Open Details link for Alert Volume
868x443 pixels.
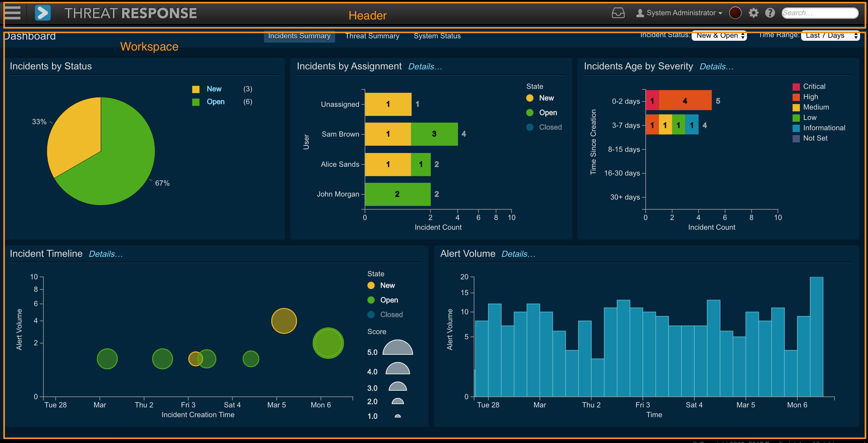pyautogui.click(x=518, y=254)
